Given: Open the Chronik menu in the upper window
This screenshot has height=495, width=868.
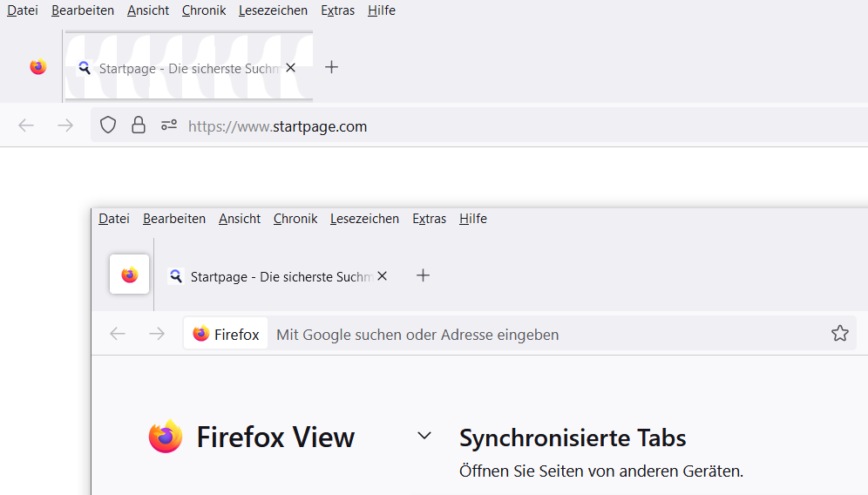Looking at the screenshot, I should (x=204, y=10).
